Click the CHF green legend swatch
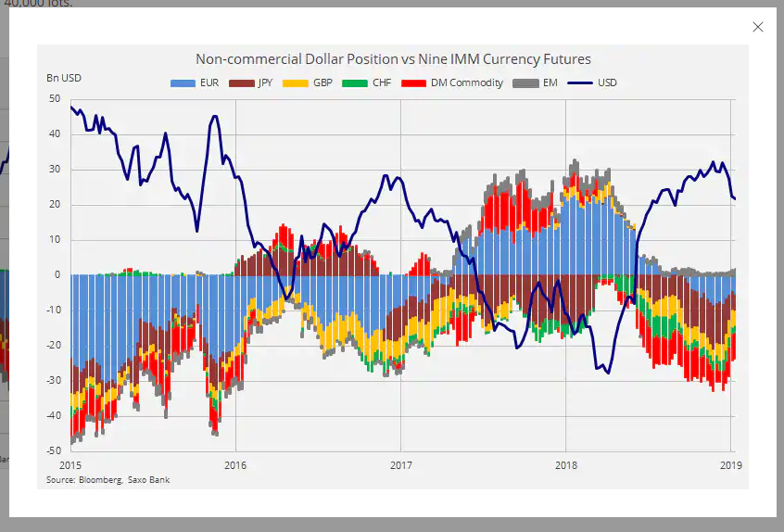 (355, 83)
